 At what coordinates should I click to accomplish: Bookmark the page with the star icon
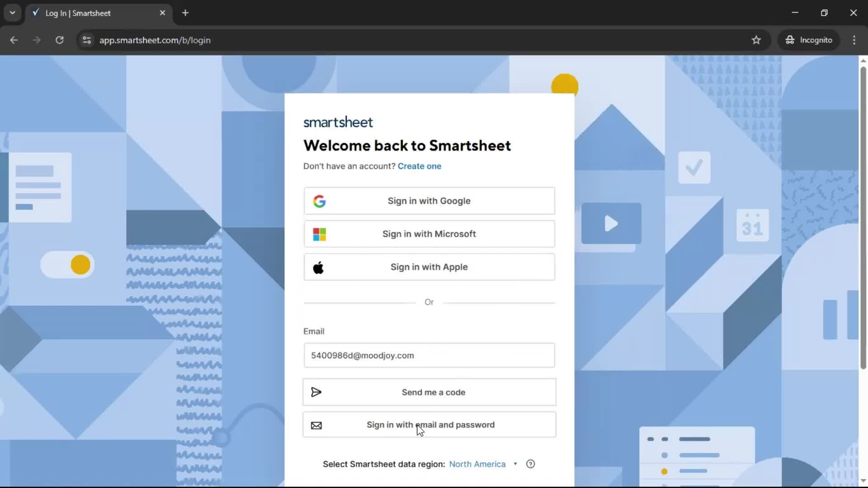tap(756, 40)
